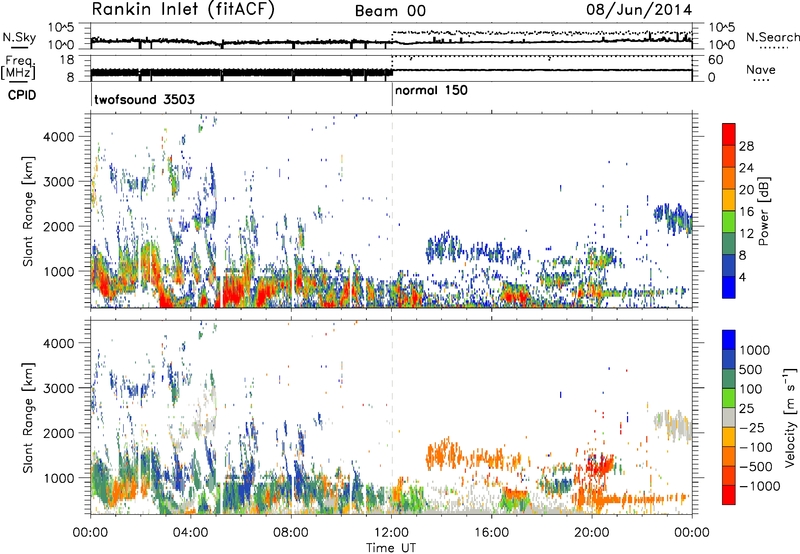This screenshot has height=554, width=800.
Task: Select the "Nave" legend label
Action: click(x=761, y=69)
